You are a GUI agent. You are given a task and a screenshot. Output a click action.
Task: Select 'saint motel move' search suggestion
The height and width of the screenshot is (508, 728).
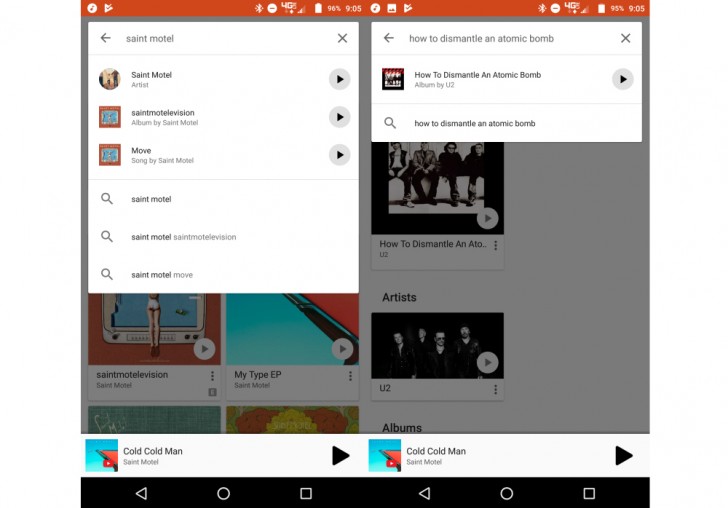click(x=162, y=275)
